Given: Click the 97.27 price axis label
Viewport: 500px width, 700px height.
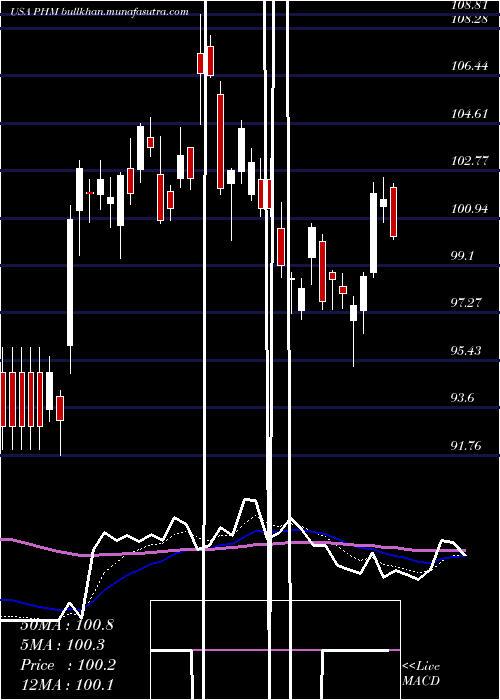Looking at the screenshot, I should pos(467,303).
